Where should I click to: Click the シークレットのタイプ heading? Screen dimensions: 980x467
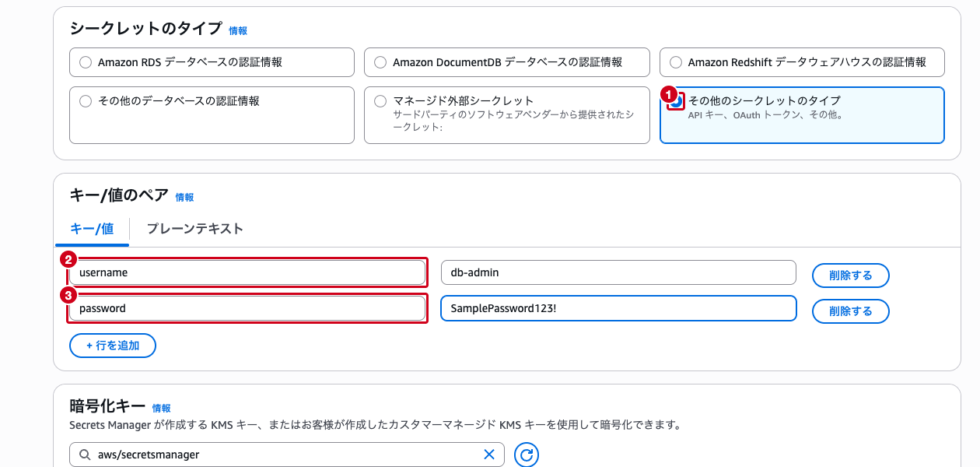(x=145, y=29)
